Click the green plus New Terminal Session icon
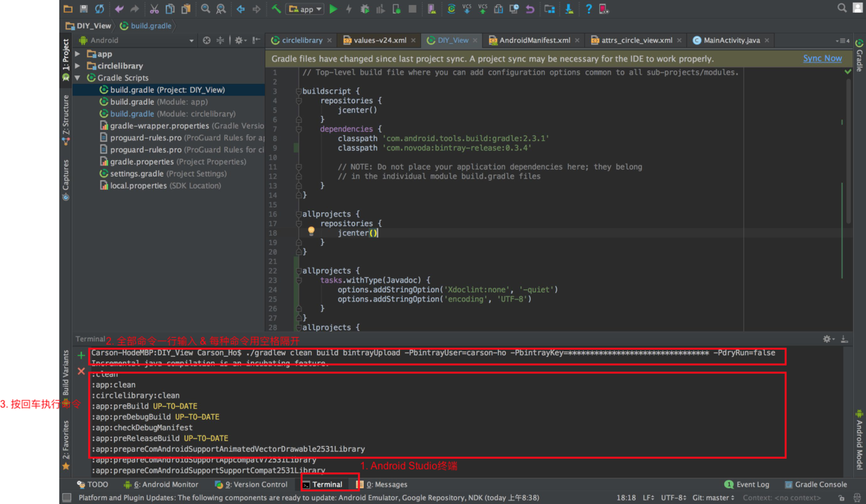 point(81,355)
